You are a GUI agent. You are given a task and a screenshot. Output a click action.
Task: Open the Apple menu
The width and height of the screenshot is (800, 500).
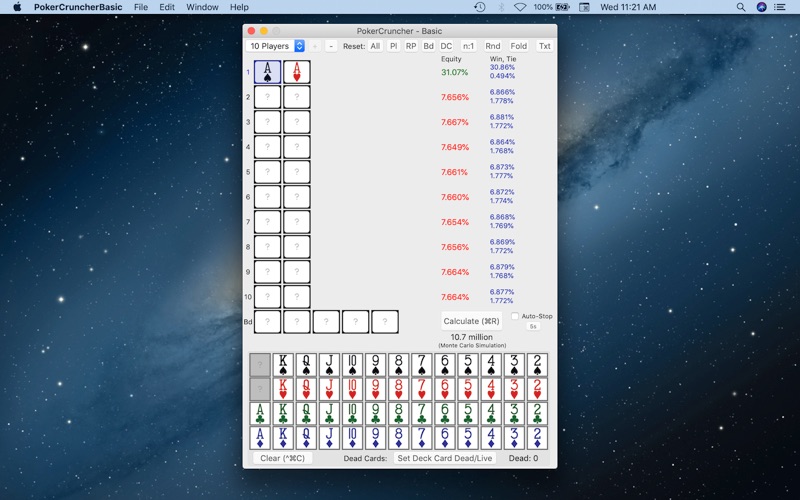click(x=17, y=7)
